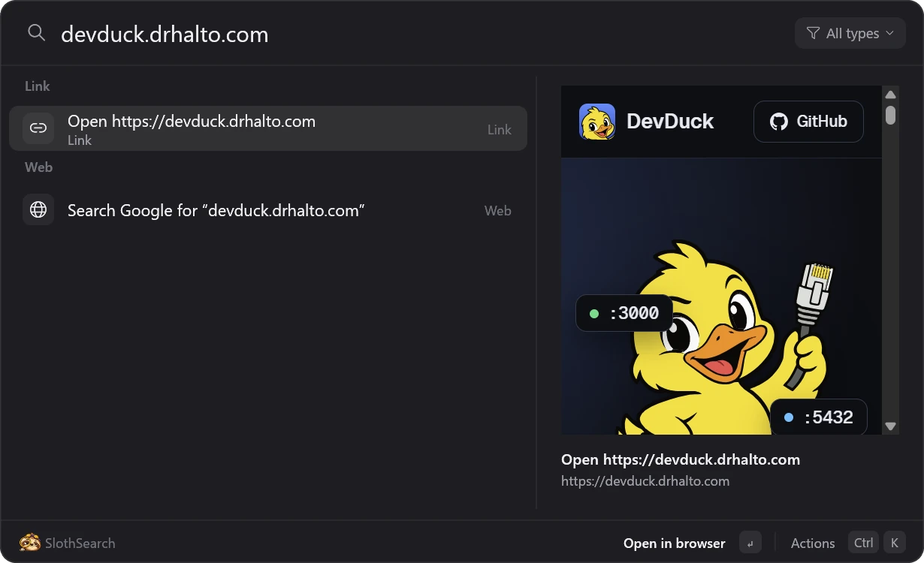Click the GitHub octocat icon in preview
Screen dimensions: 924x563
[x=779, y=122]
